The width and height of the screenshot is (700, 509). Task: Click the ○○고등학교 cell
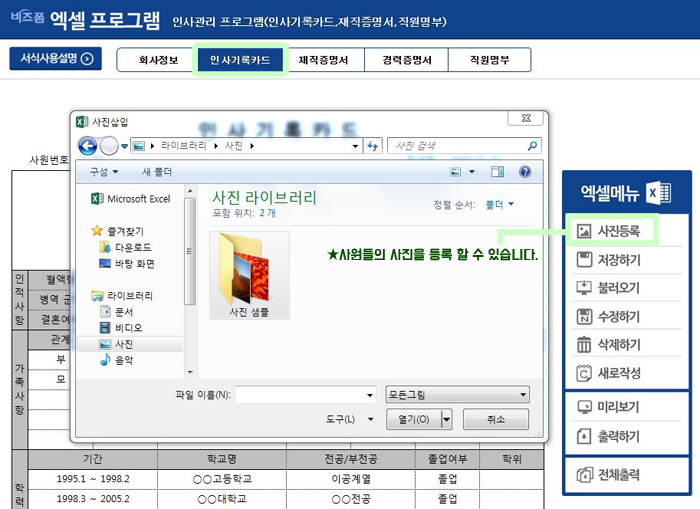point(222,479)
